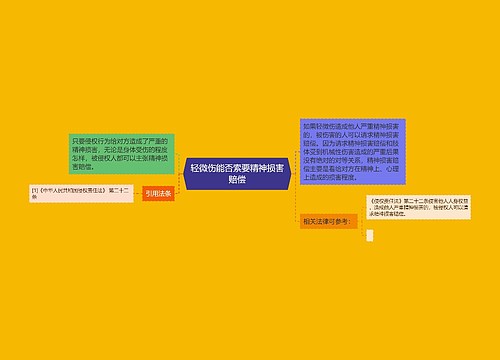
Task: Select the 《侵权责任法》第二十二条 text node on right
Action: tap(419, 207)
